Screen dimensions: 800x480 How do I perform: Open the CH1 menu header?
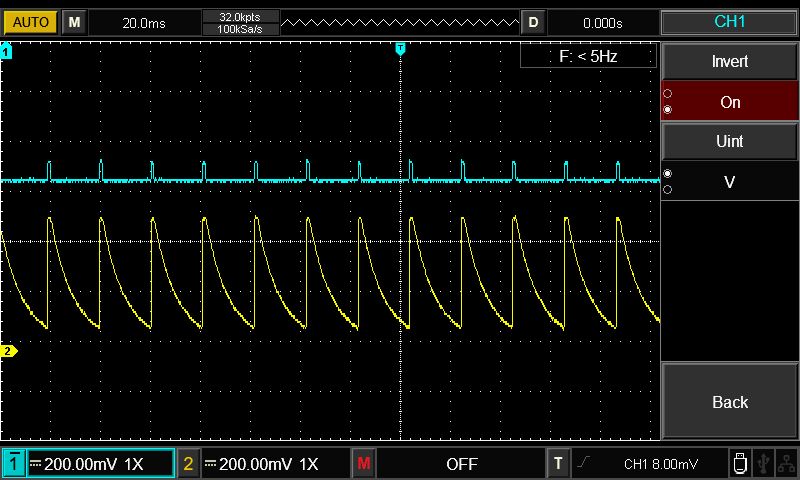point(730,22)
